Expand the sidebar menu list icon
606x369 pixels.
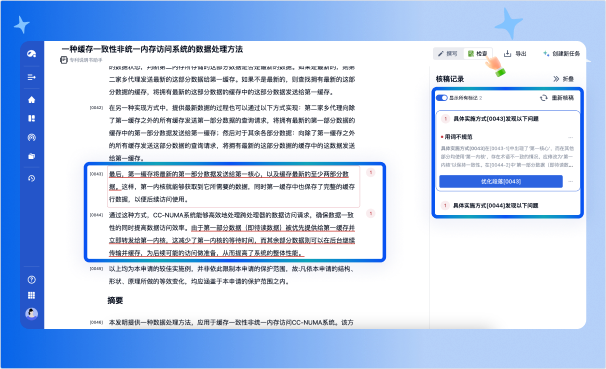32,77
